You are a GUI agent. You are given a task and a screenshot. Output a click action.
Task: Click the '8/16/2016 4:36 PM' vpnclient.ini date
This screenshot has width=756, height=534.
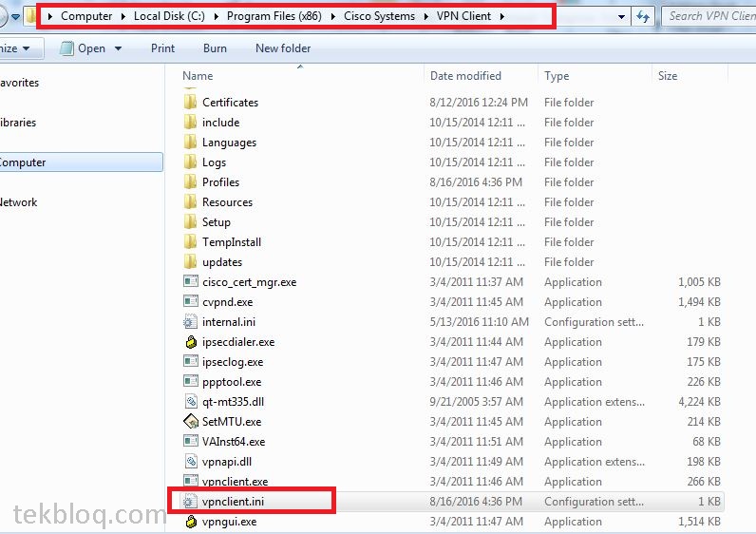476,502
